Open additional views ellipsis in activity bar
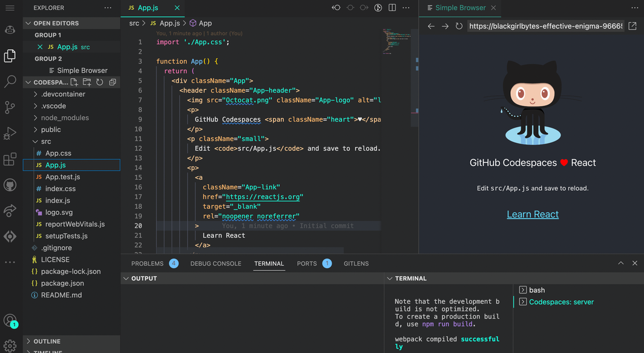This screenshot has width=644, height=353. point(10,262)
